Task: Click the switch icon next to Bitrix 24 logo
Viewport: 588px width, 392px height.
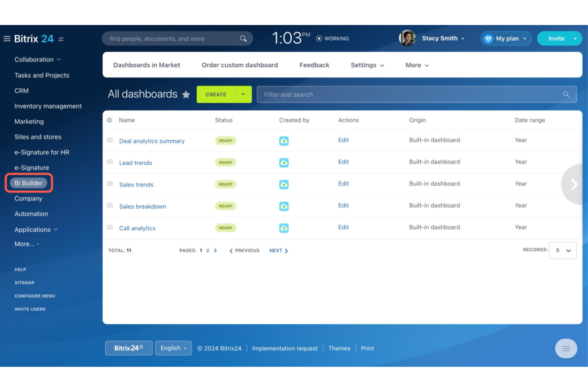Action: 61,39
